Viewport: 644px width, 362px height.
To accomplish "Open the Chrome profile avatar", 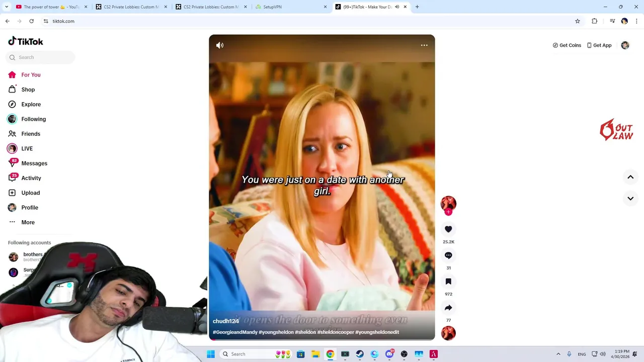I will pyautogui.click(x=624, y=21).
